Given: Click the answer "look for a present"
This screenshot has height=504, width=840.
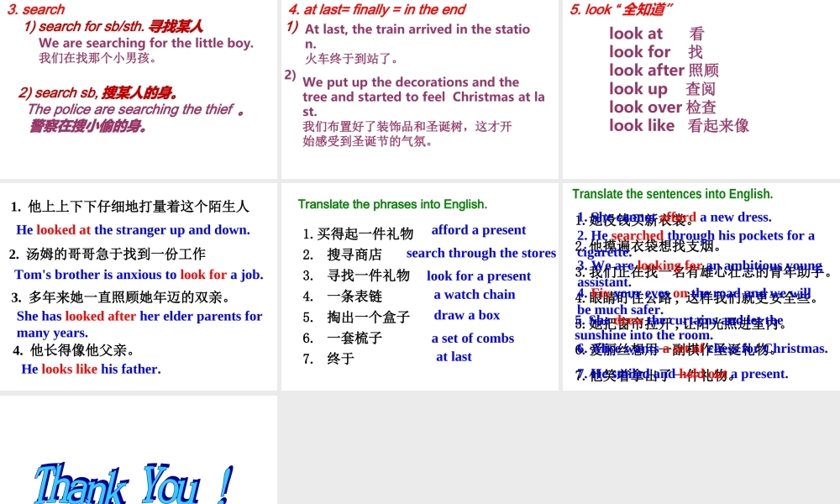Looking at the screenshot, I should click(479, 276).
